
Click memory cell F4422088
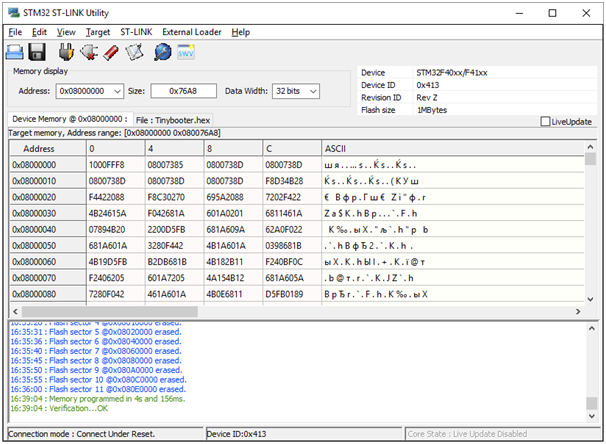coord(116,197)
